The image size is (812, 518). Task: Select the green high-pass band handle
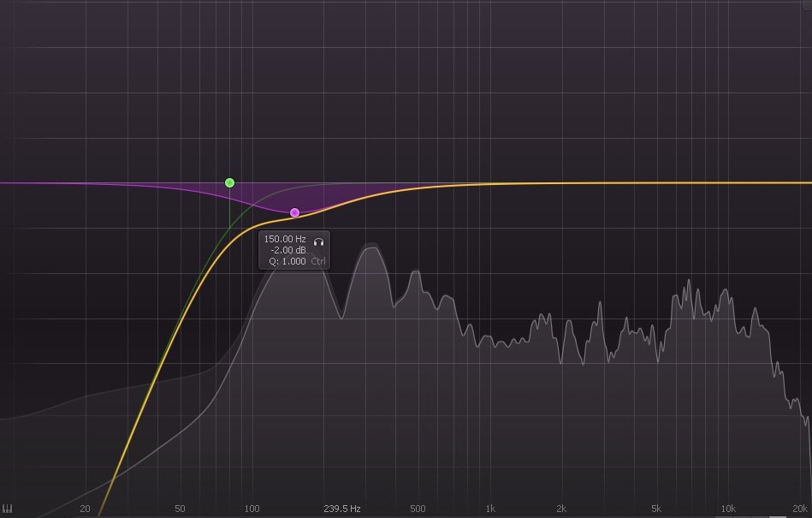click(228, 182)
